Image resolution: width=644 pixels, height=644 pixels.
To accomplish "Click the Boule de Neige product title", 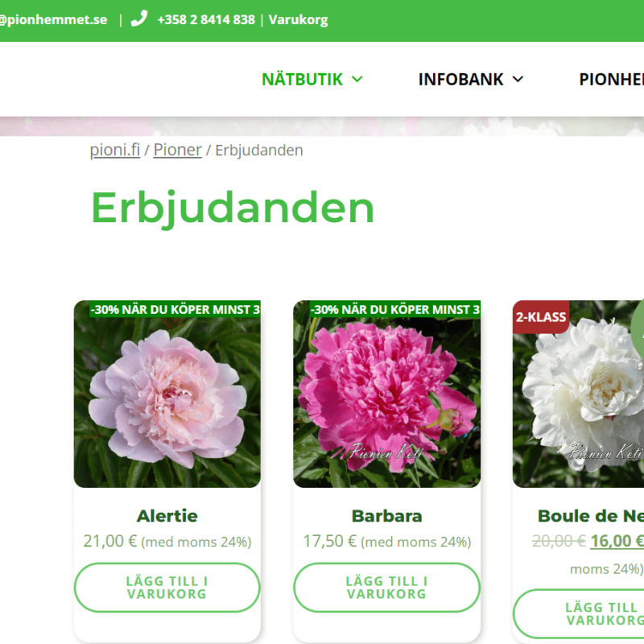I will (590, 516).
